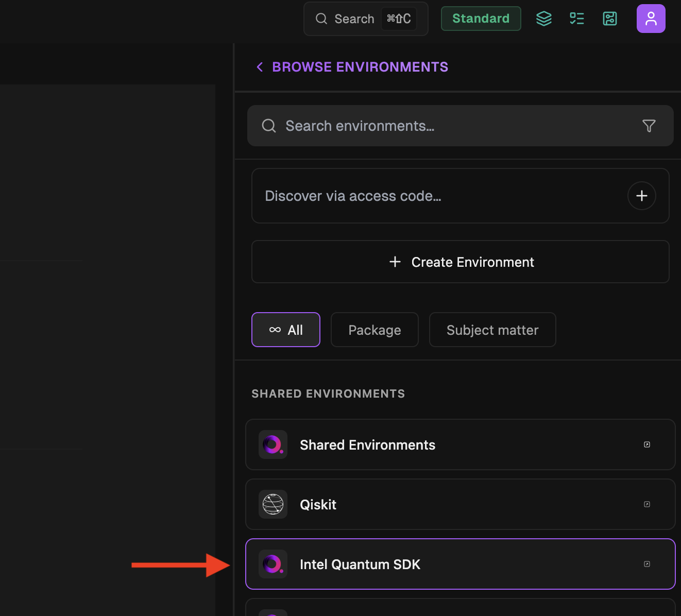Click the BROWSE ENVIRONMENTS heading link
Screen dimensions: 681x616
pos(360,67)
